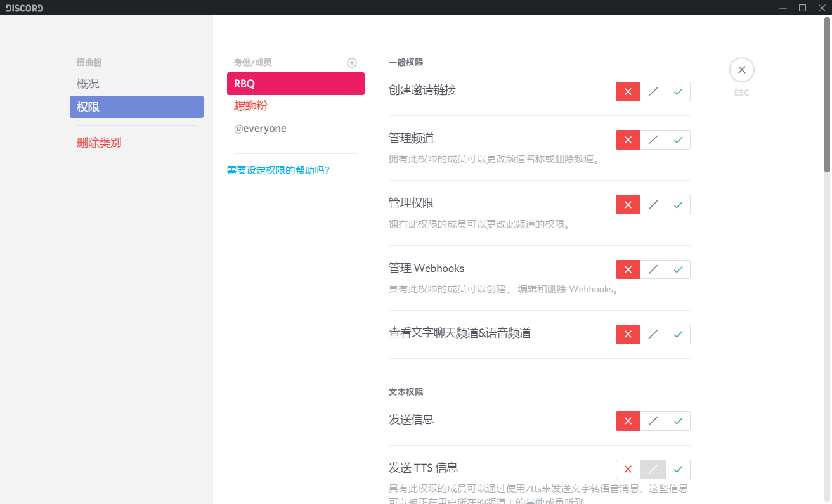Close settings with the ESC X button
This screenshot has width=832, height=504.
point(742,70)
